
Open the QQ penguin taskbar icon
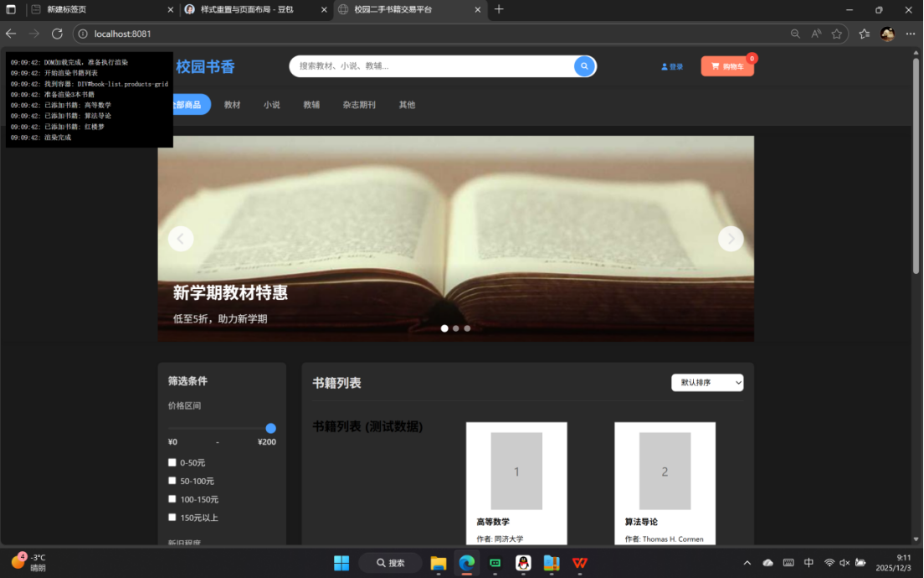[x=523, y=563]
